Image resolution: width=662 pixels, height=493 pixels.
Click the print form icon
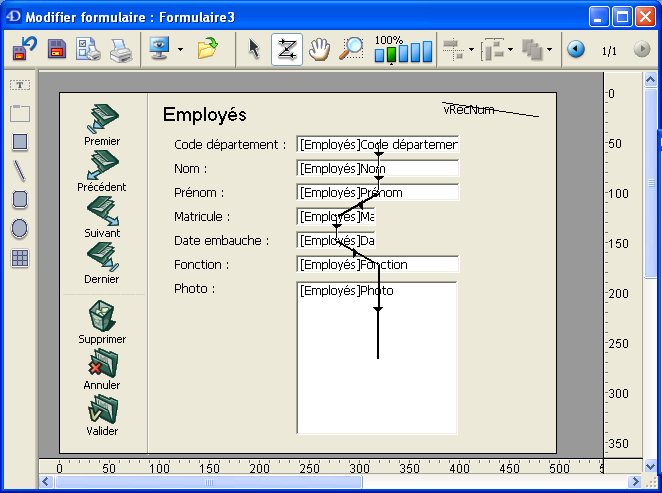coord(121,49)
